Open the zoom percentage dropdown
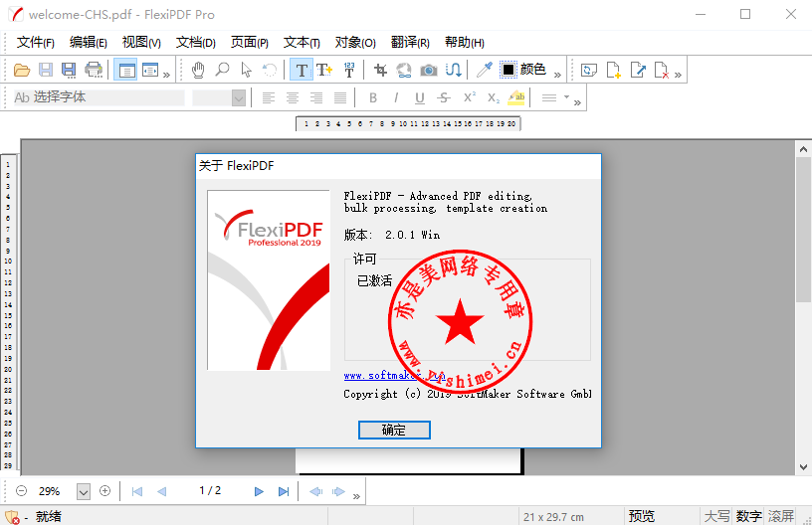The width and height of the screenshot is (812, 525). [x=84, y=491]
